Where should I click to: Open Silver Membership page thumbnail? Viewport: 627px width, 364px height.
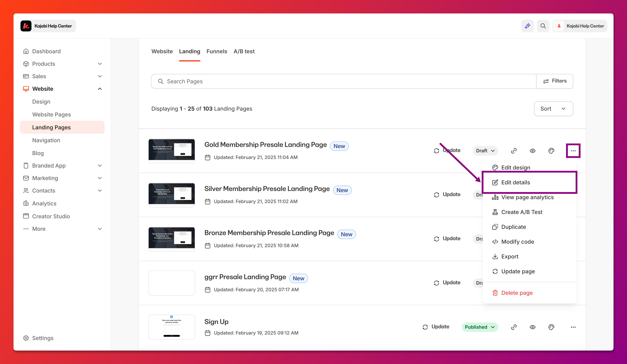pyautogui.click(x=172, y=195)
